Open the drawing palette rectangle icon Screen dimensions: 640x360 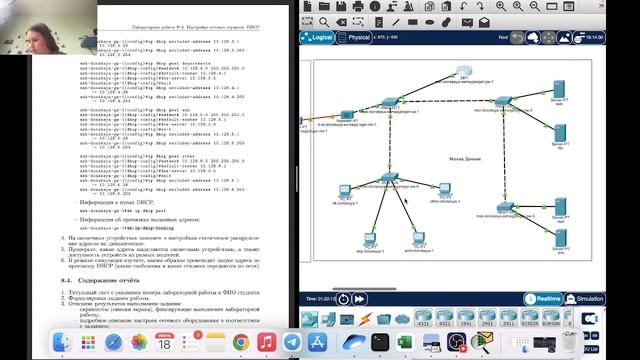point(552,6)
